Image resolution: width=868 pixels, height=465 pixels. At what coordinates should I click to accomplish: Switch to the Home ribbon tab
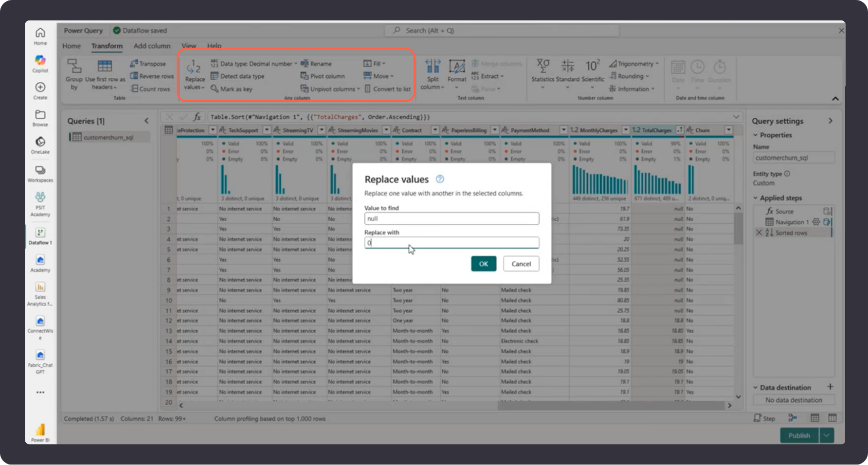[72, 46]
